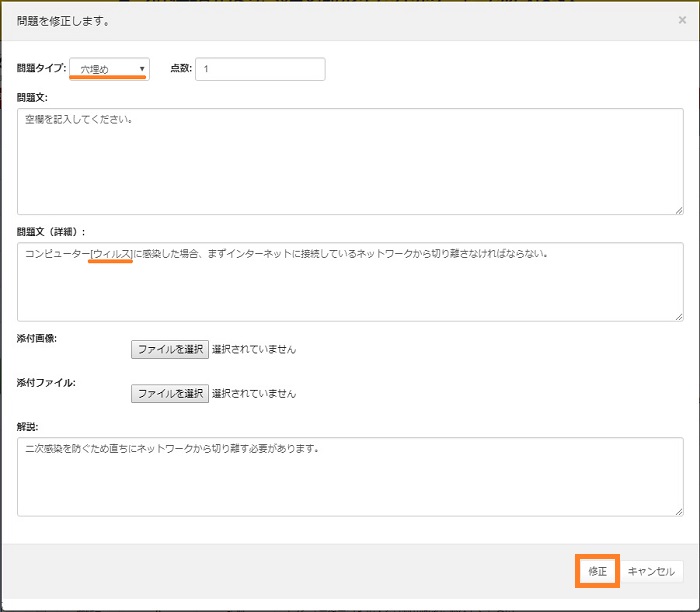Grab the resize handle of 問題文 box

coord(678,209)
